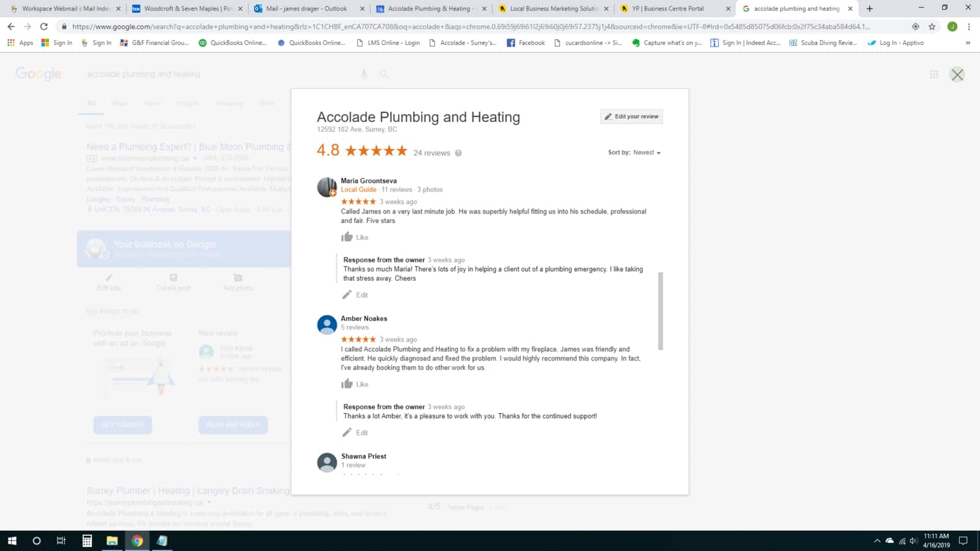Open the Facebook bookmark
The height and width of the screenshot is (551, 980).
(x=526, y=43)
